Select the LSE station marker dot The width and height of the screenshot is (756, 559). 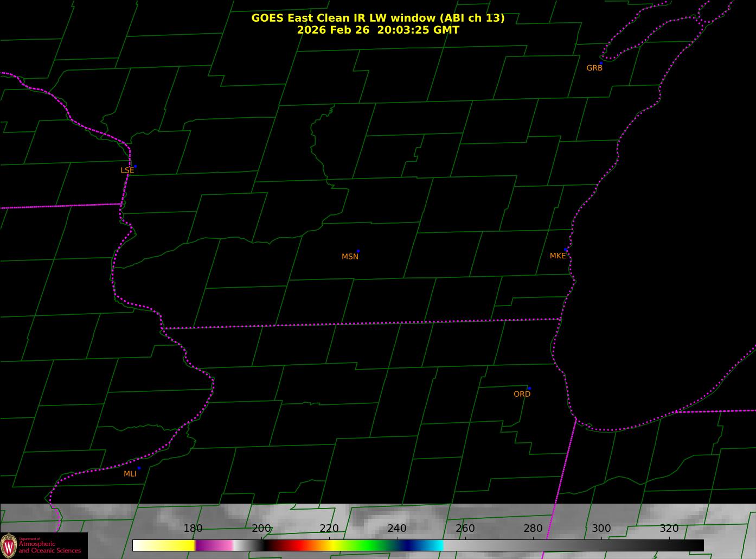point(135,166)
